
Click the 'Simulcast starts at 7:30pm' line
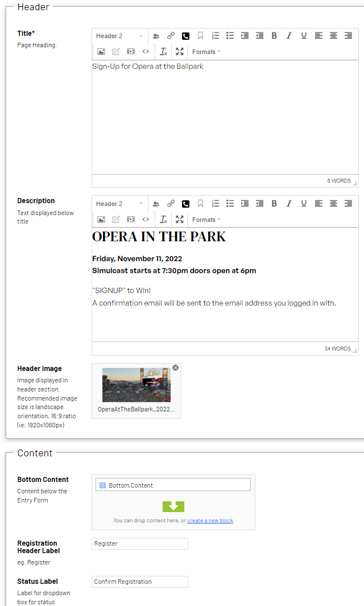(x=174, y=270)
